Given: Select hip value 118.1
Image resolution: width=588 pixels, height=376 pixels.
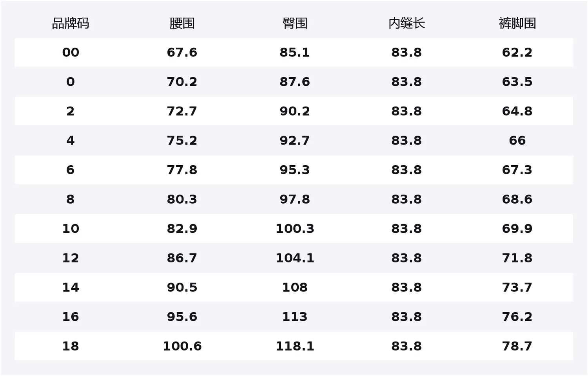Looking at the screenshot, I should click(x=295, y=346).
